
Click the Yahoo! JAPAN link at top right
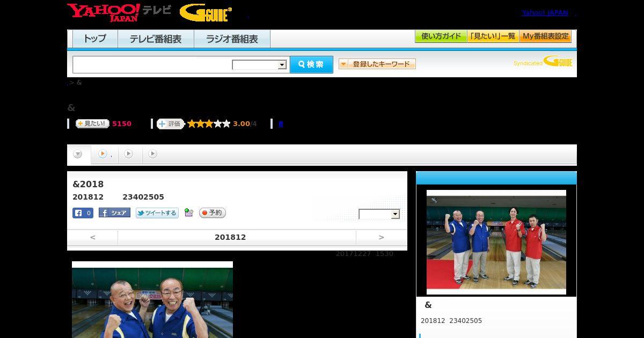(x=545, y=13)
